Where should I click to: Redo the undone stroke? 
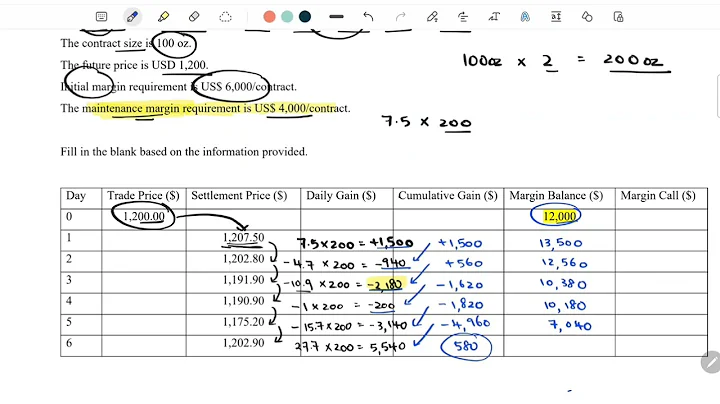click(x=400, y=17)
